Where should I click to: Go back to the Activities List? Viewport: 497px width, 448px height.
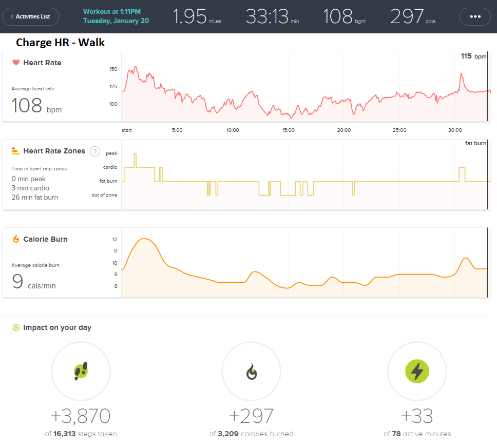pyautogui.click(x=30, y=16)
